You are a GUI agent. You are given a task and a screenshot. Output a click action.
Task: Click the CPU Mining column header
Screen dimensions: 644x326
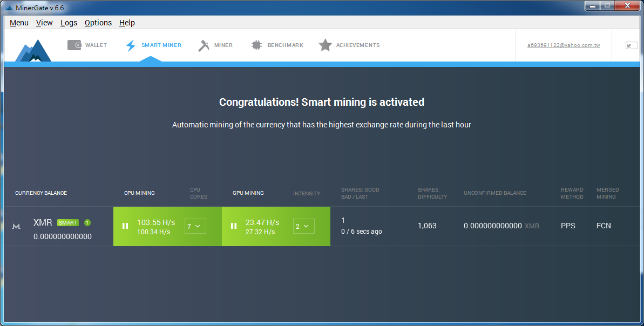click(140, 193)
